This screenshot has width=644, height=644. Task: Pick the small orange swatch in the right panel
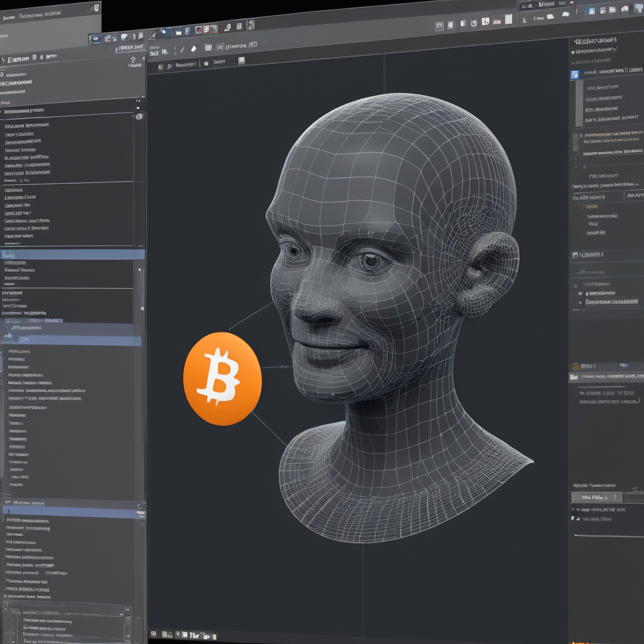575,367
